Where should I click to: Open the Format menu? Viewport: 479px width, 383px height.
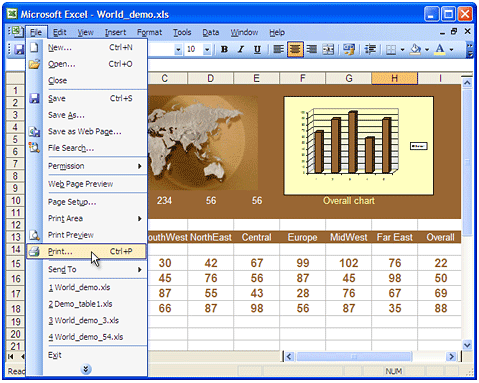(149, 32)
